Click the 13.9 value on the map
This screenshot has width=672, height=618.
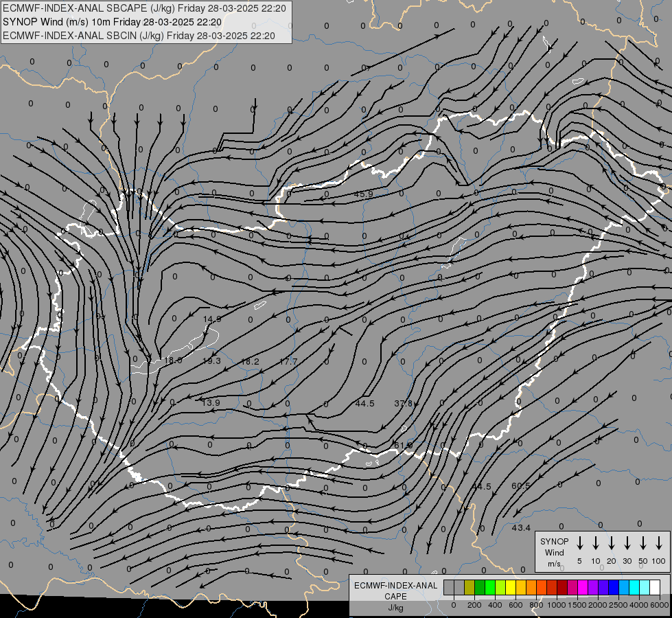click(x=211, y=402)
